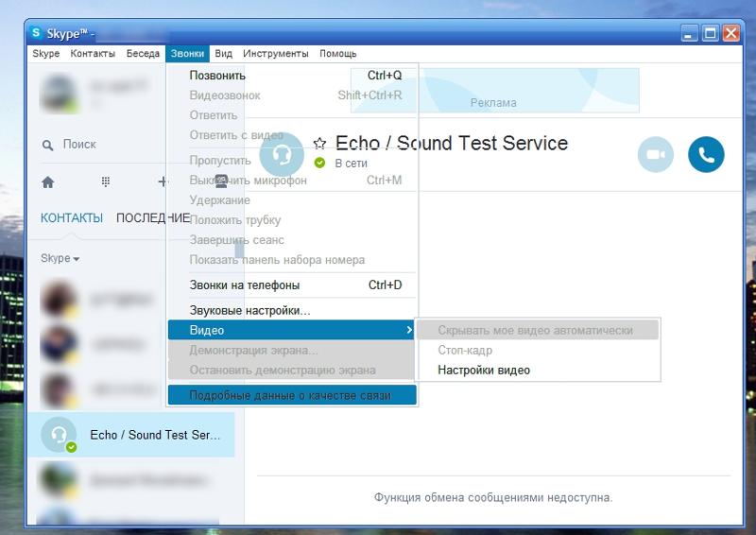This screenshot has height=535, width=756.
Task: Open the dial pad grid icon
Action: (x=106, y=181)
